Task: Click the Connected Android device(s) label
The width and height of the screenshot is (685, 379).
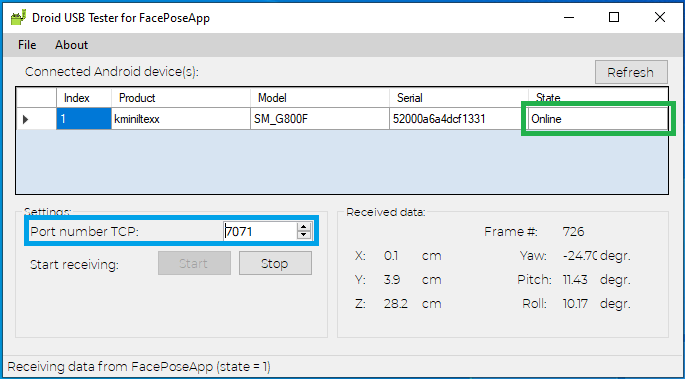Action: [x=112, y=72]
